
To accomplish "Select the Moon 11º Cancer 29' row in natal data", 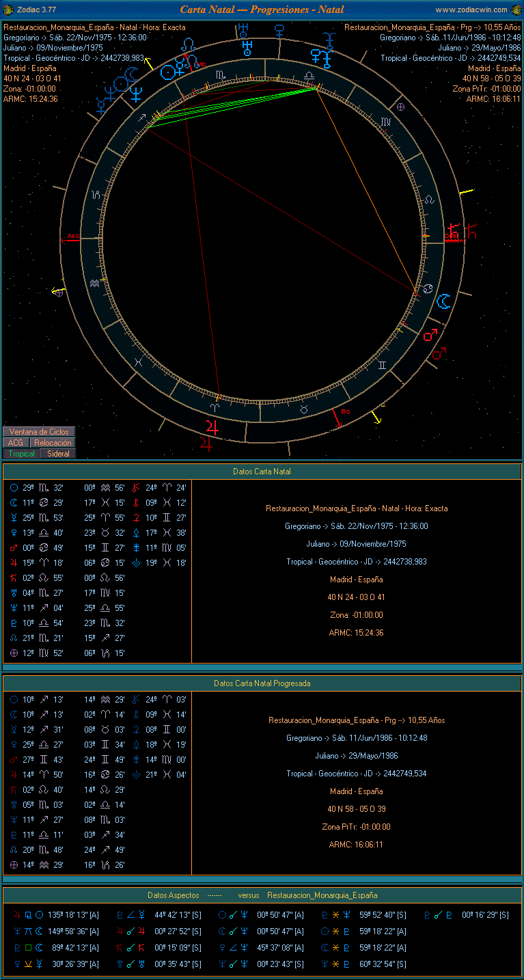I will 37,503.
